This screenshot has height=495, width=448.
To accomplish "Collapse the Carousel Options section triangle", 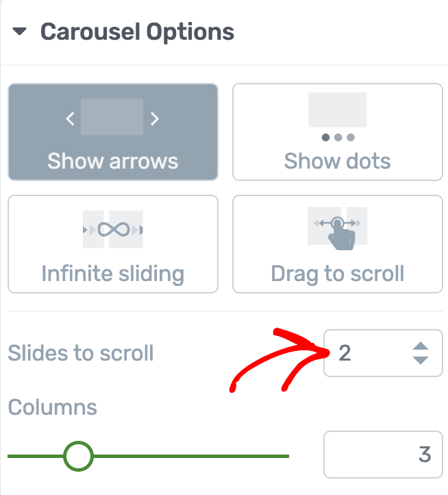I will (20, 32).
